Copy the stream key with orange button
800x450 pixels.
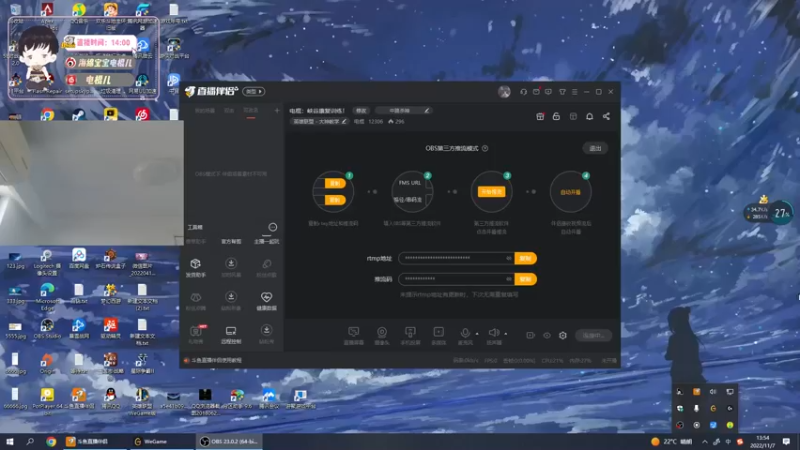pos(526,279)
